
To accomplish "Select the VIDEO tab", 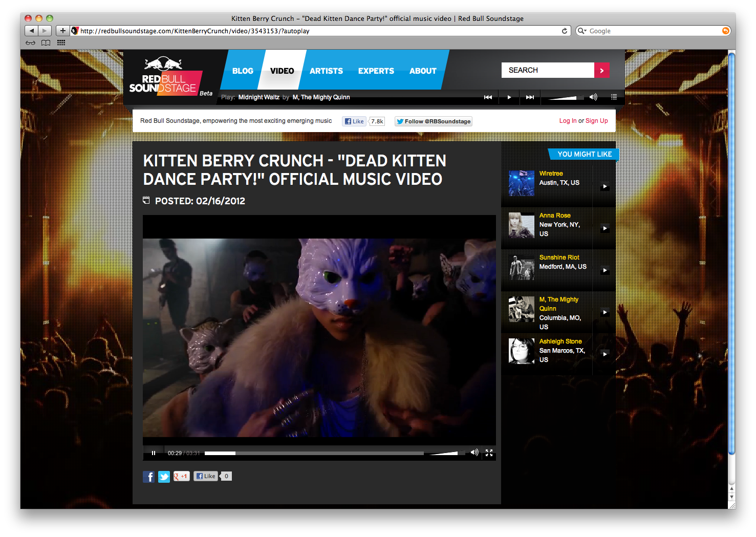I will click(x=282, y=71).
